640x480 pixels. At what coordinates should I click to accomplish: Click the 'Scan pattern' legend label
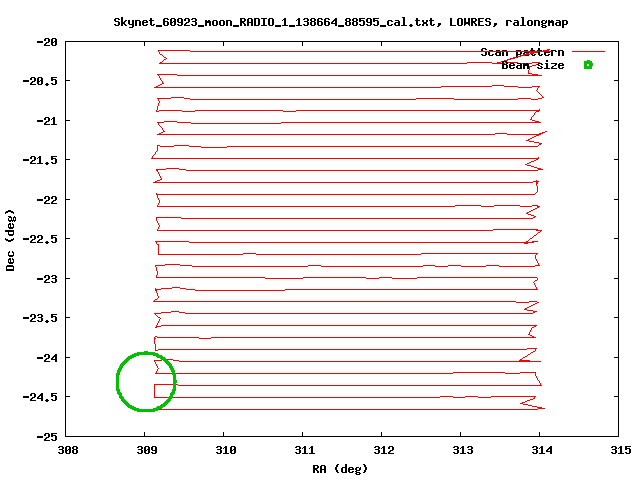pos(522,52)
